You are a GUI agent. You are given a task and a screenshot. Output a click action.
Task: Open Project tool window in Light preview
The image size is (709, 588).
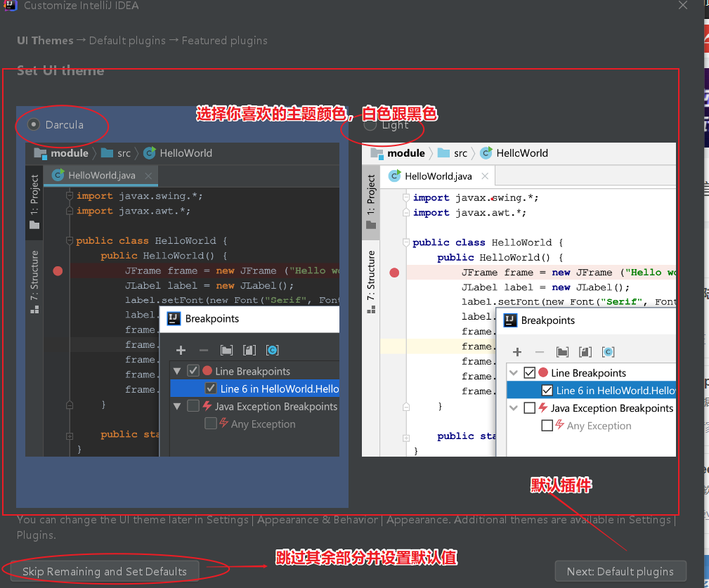[371, 201]
